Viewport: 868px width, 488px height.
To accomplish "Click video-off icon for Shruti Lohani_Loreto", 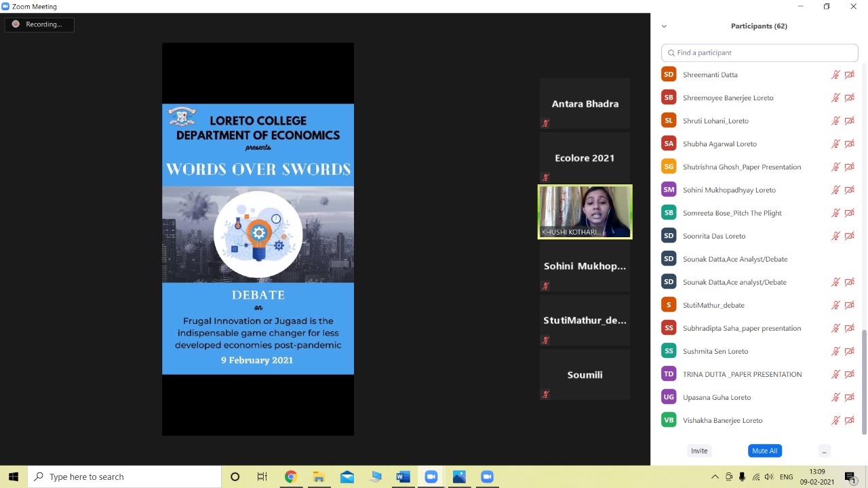I will (x=849, y=121).
